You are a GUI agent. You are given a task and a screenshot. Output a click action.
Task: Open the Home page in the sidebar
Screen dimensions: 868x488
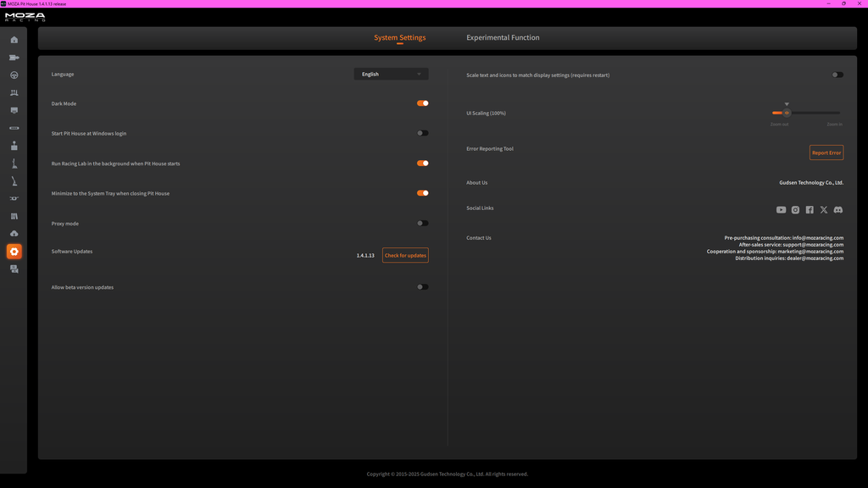click(14, 40)
